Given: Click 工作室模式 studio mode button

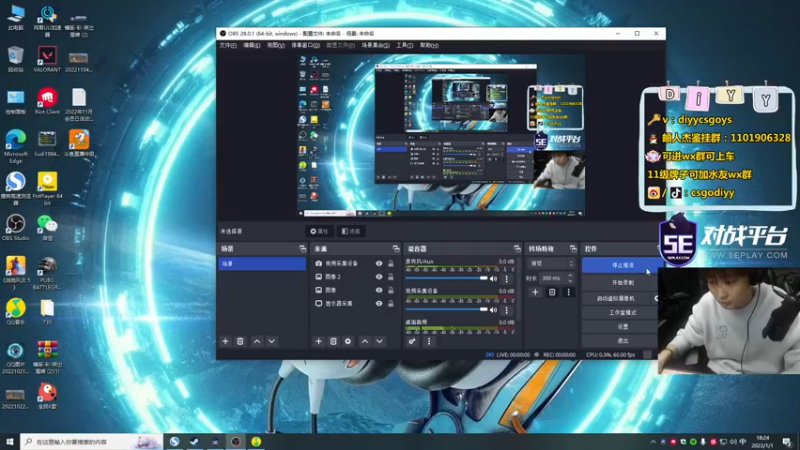Looking at the screenshot, I should tap(622, 312).
